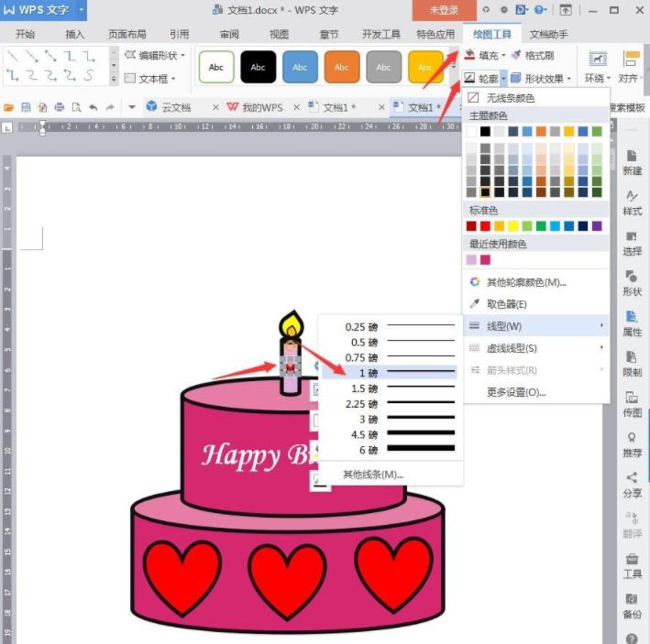The image size is (650, 644).
Task: Click the redo arrow icon
Action: pos(110,108)
